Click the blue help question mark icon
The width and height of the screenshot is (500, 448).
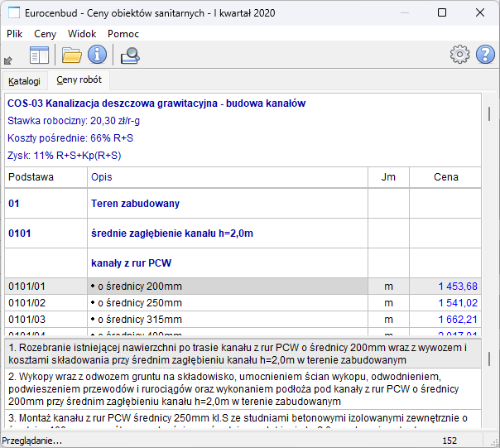click(x=485, y=55)
